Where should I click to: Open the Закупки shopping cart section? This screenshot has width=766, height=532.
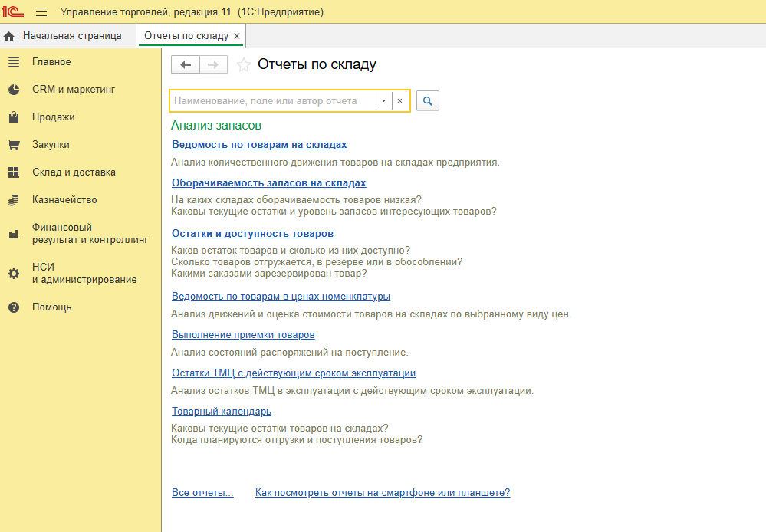tap(51, 145)
